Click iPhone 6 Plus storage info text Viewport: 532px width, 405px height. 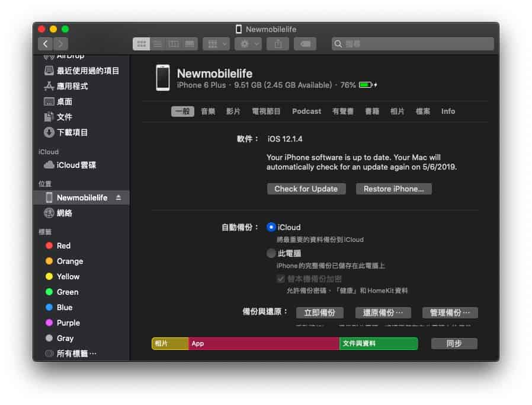266,85
